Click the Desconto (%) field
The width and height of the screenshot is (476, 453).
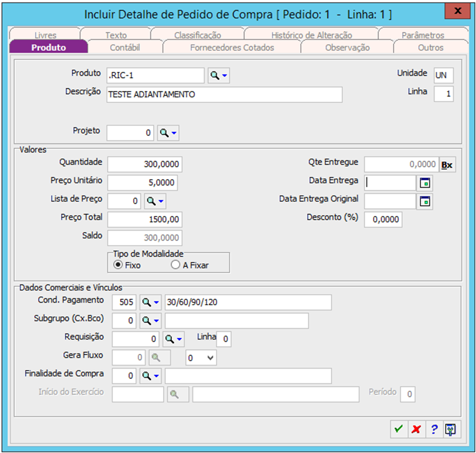pyautogui.click(x=383, y=220)
